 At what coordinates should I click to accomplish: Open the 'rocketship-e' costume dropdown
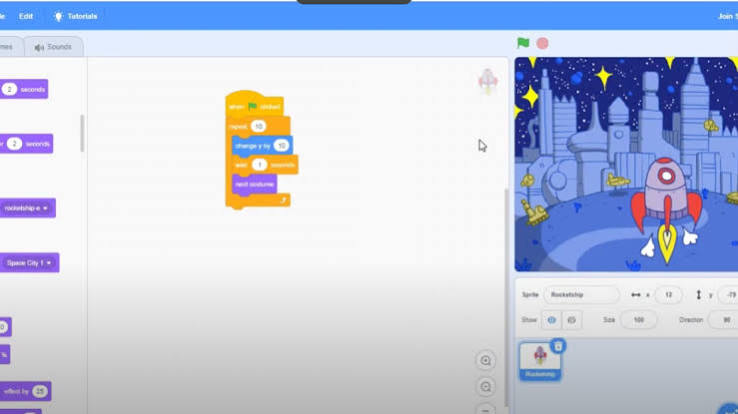pos(26,208)
